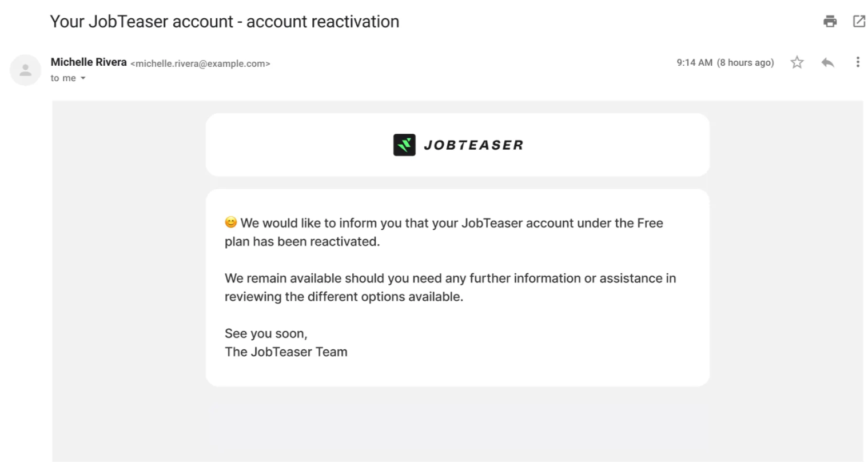Click the 9:14 AM timestamp

point(694,63)
